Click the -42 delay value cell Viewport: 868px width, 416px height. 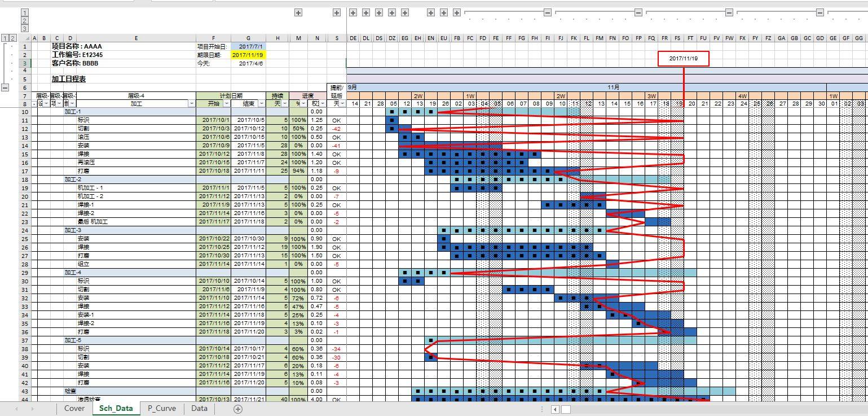(x=337, y=129)
